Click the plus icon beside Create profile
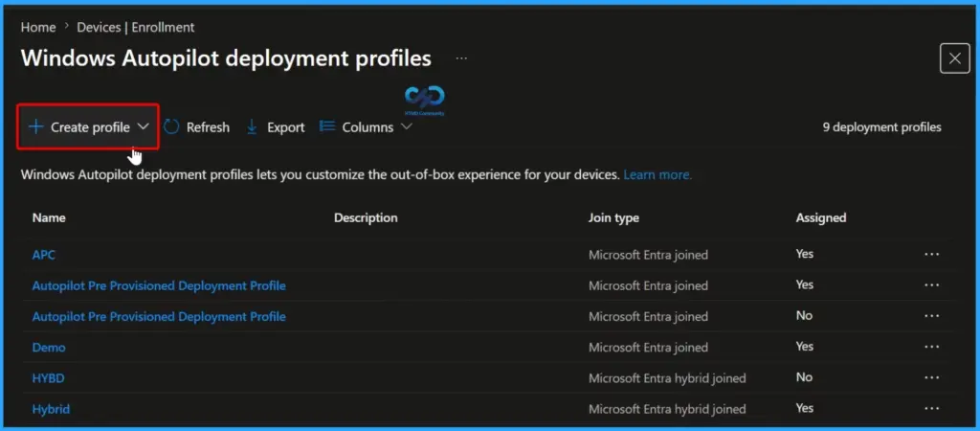Screen dimensions: 980x431 (35, 127)
